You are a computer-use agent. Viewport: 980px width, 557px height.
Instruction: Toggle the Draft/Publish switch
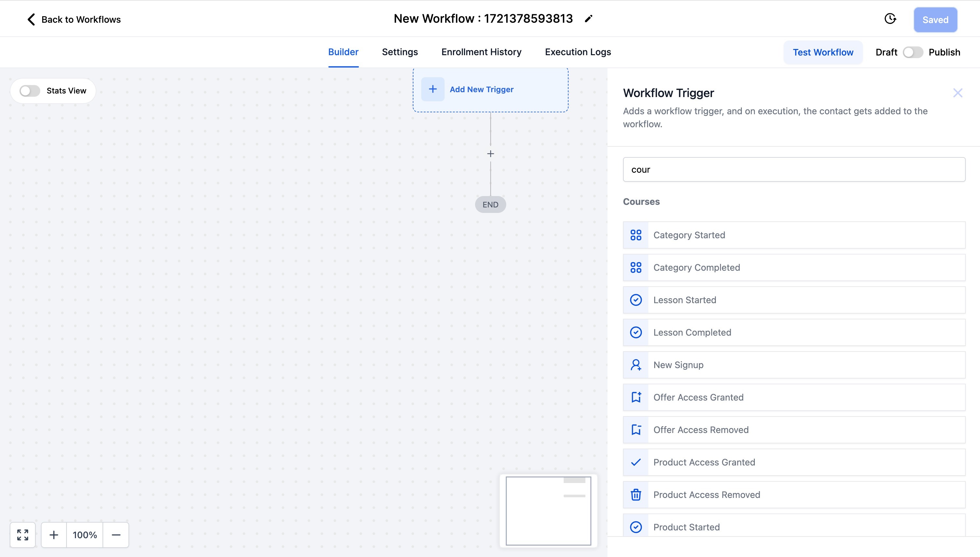coord(913,52)
